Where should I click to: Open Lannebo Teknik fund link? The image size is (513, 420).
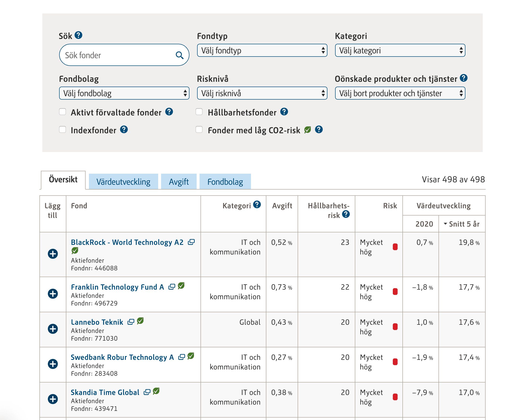click(x=97, y=322)
